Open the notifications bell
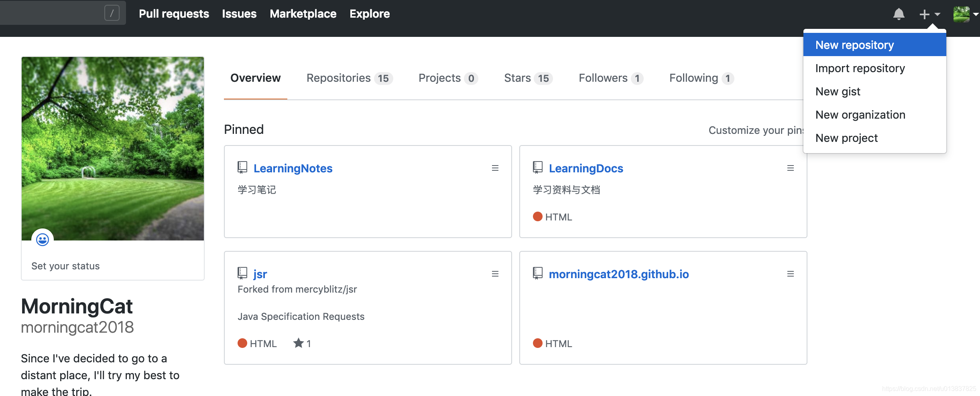 pos(899,14)
